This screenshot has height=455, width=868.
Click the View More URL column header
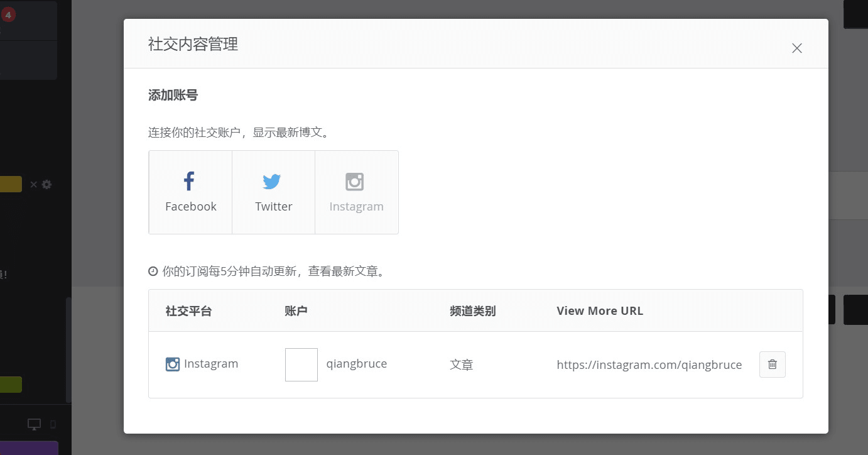(599, 310)
